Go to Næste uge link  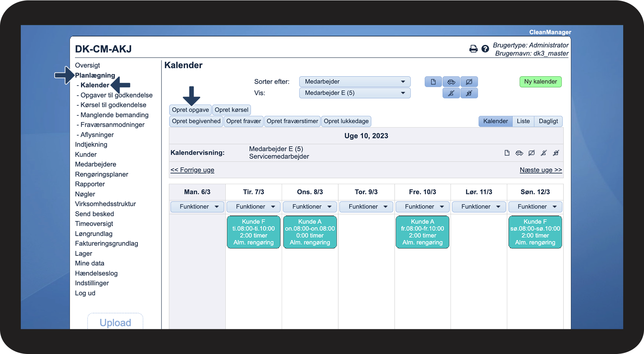coord(541,170)
